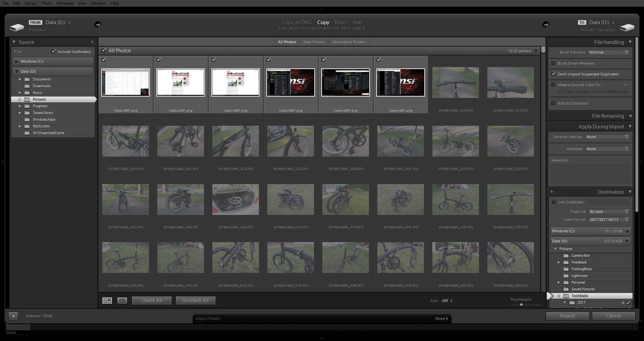Select the Saved Pictures destination folder

[x=583, y=289]
